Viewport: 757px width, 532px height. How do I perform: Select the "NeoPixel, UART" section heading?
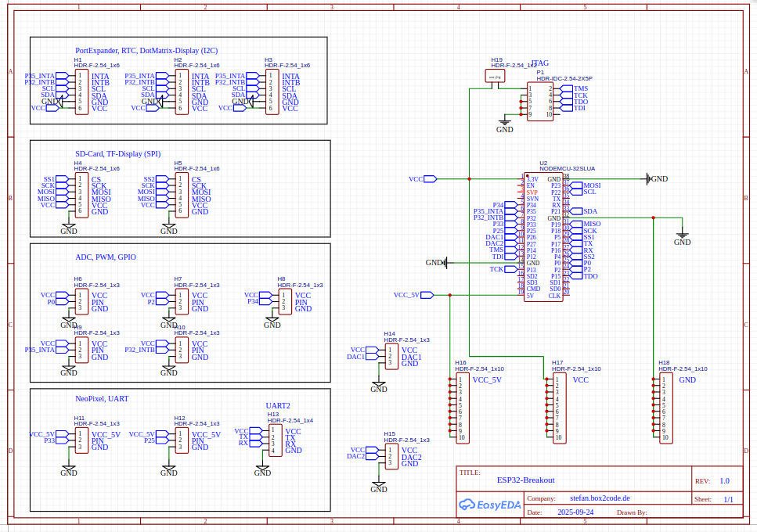point(102,398)
